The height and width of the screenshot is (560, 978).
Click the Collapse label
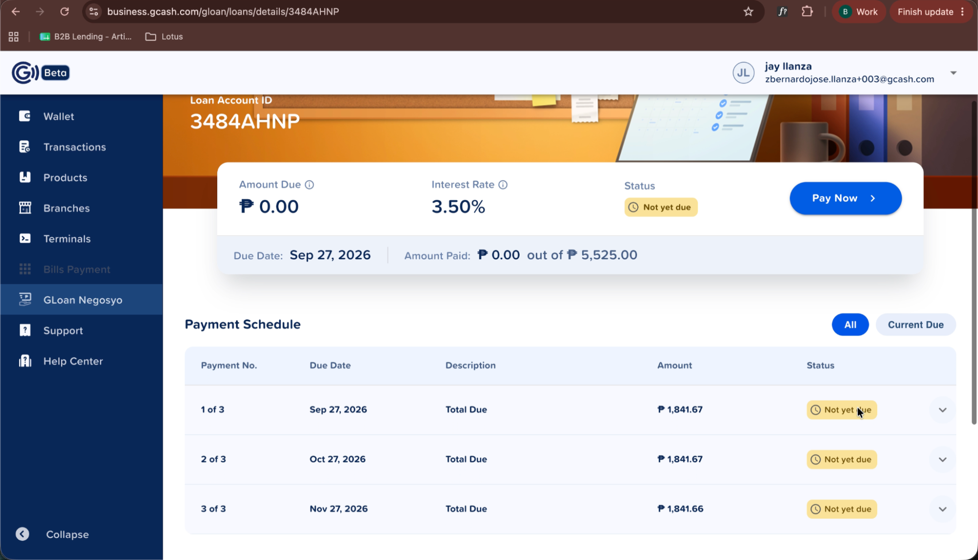pos(68,535)
